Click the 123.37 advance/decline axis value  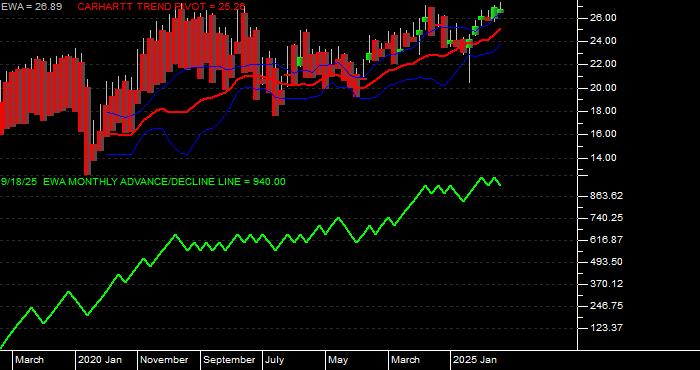[607, 328]
